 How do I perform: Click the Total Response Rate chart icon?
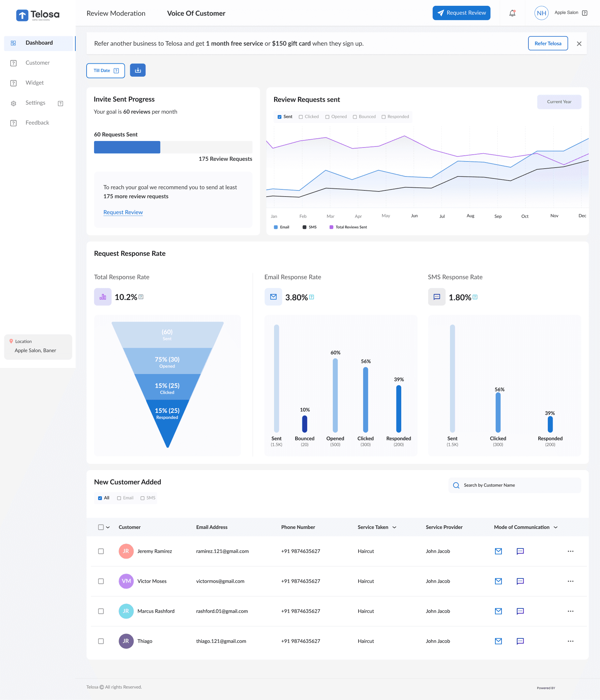(103, 297)
